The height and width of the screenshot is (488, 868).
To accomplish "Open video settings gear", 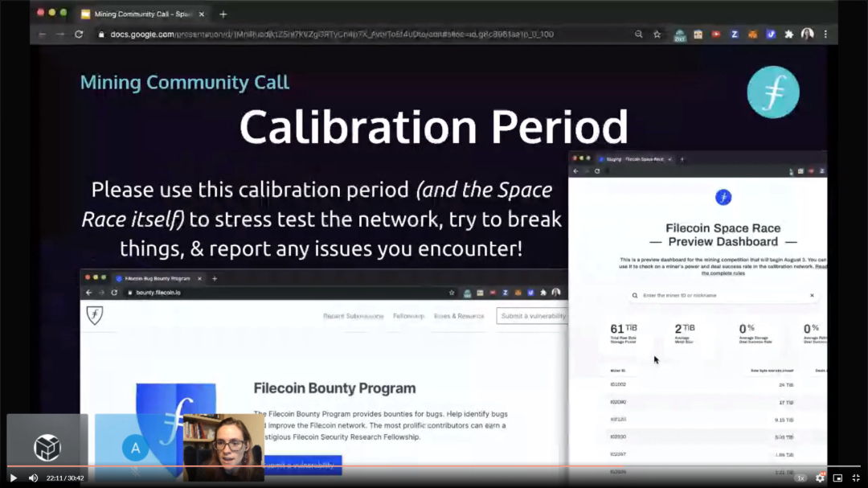I will tap(820, 478).
